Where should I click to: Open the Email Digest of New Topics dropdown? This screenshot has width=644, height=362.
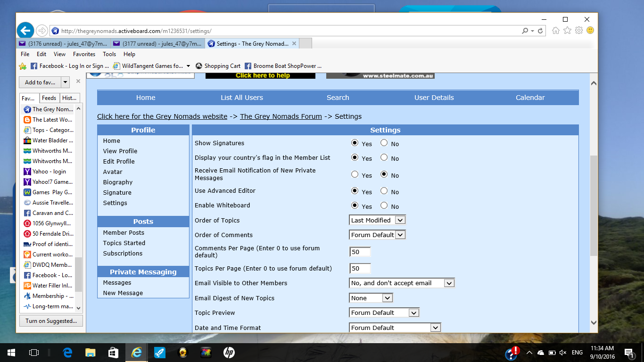click(x=387, y=298)
